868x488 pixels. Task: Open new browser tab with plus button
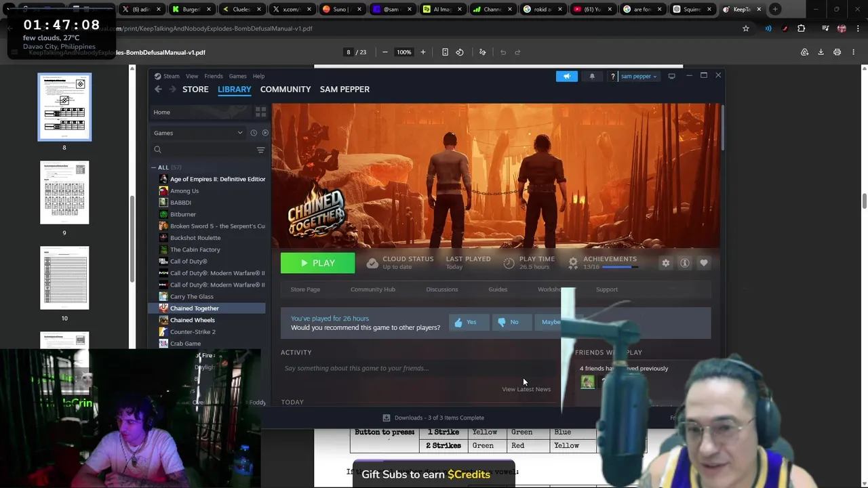point(775,9)
